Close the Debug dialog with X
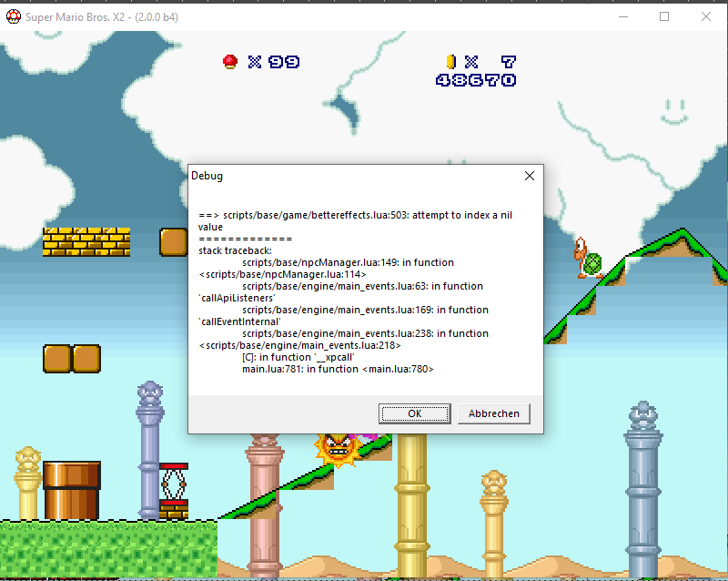Screen dimensions: 728x581 (x=530, y=176)
